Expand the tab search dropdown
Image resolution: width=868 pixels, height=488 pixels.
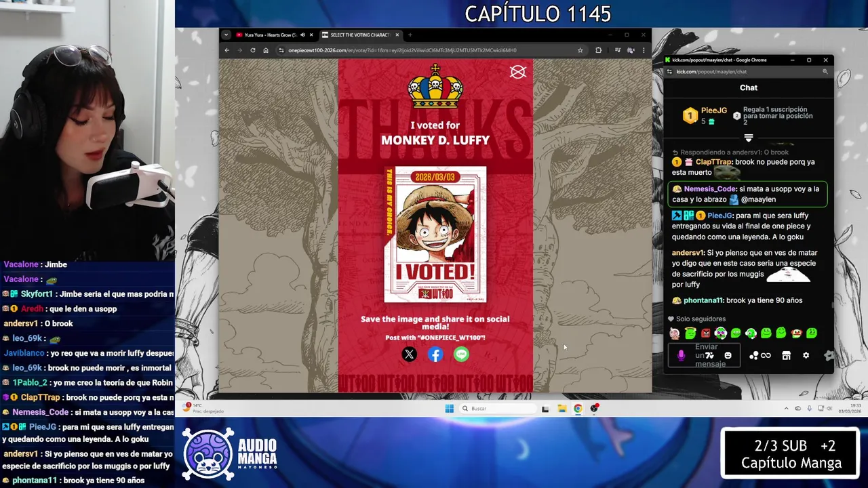pyautogui.click(x=226, y=35)
